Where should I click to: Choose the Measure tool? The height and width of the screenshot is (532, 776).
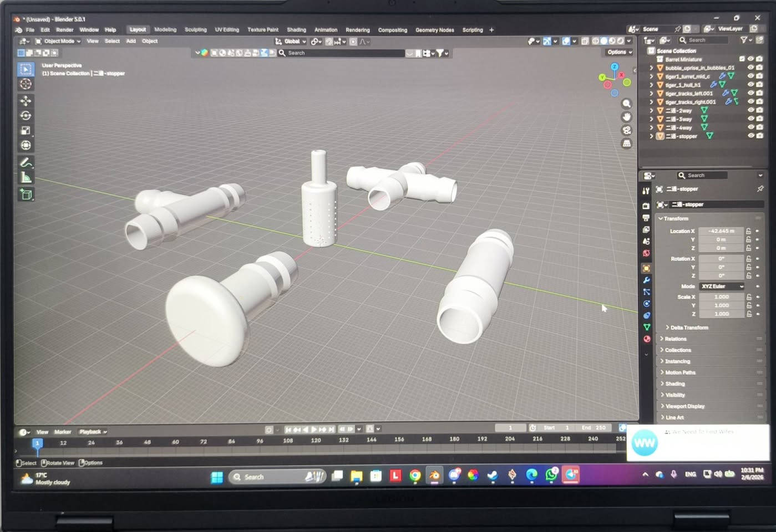26,178
